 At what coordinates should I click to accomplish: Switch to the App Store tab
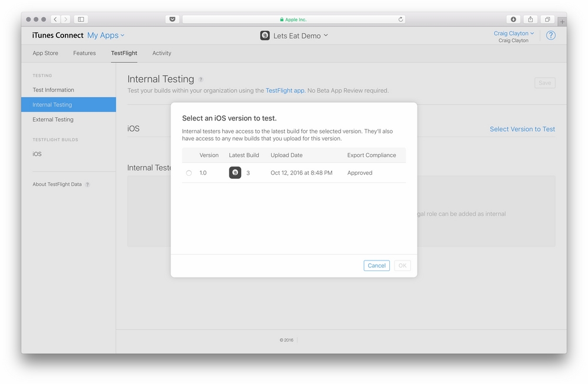45,54
